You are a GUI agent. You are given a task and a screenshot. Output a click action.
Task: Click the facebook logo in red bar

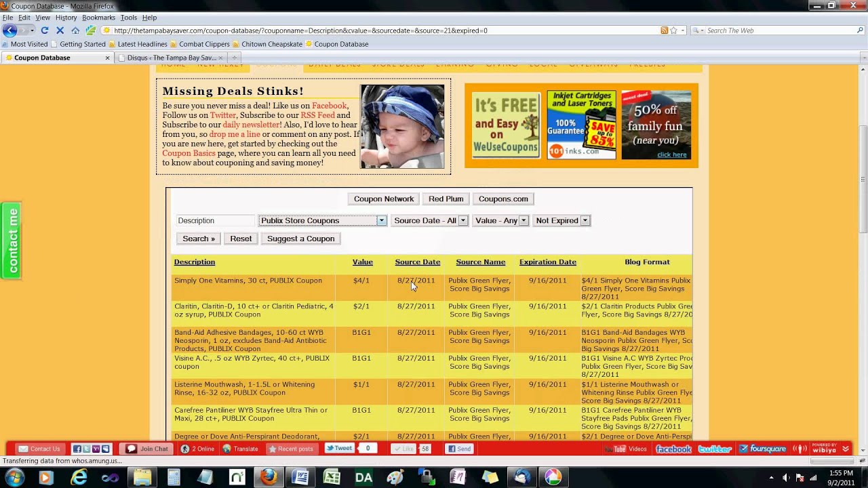pyautogui.click(x=673, y=449)
